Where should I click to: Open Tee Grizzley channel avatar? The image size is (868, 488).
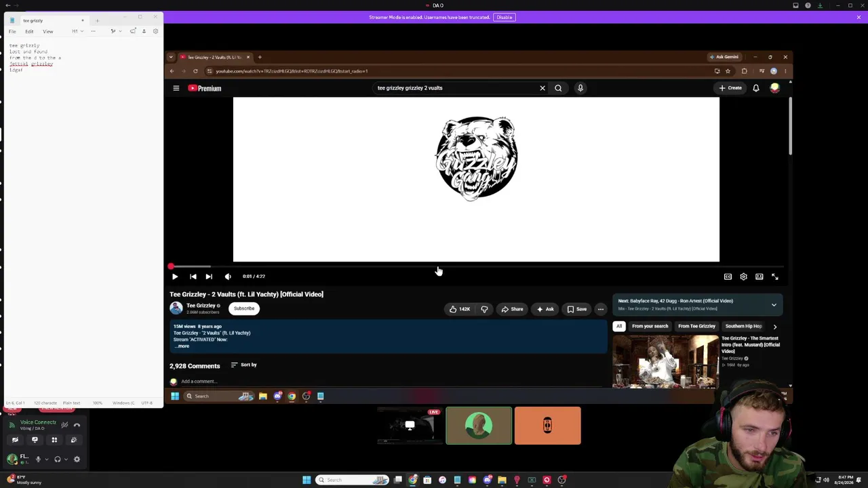[176, 308]
